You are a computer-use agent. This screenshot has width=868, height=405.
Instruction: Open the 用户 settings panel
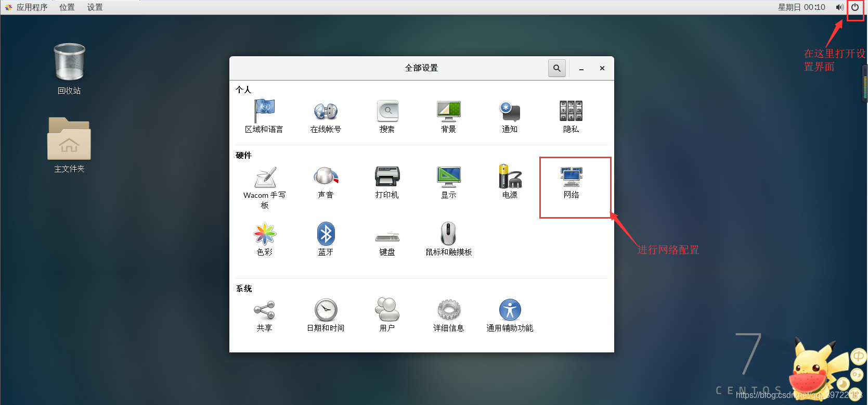click(387, 315)
